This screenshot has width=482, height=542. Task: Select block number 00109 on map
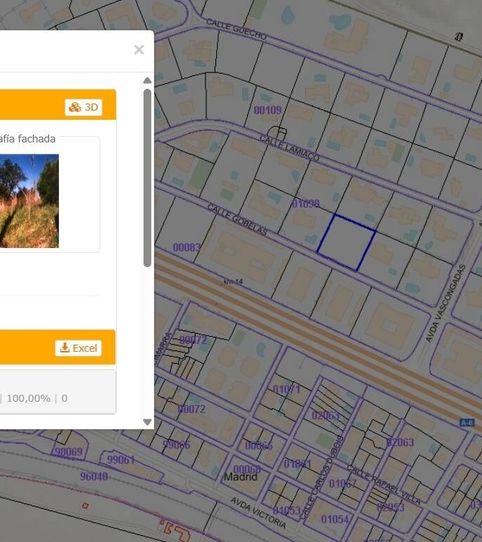coord(268,110)
